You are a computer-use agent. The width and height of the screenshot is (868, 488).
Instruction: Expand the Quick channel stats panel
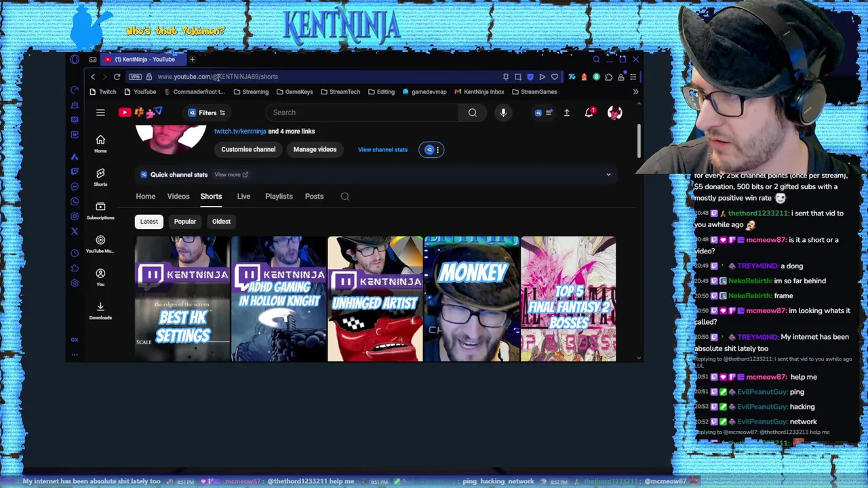coord(608,175)
